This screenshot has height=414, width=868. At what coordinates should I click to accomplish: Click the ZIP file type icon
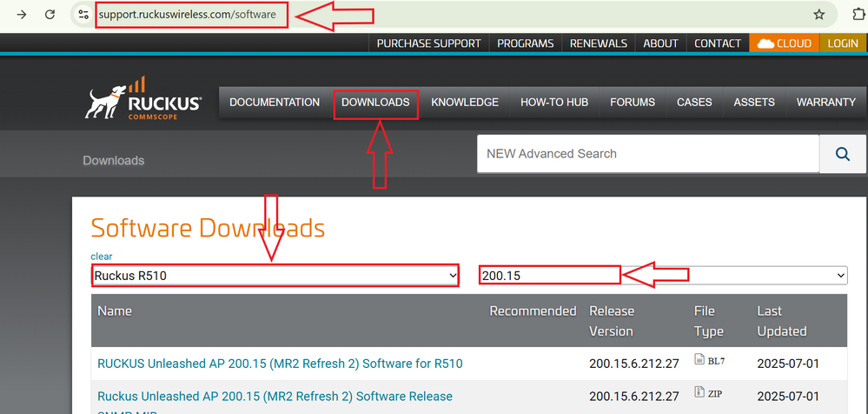[x=700, y=392]
